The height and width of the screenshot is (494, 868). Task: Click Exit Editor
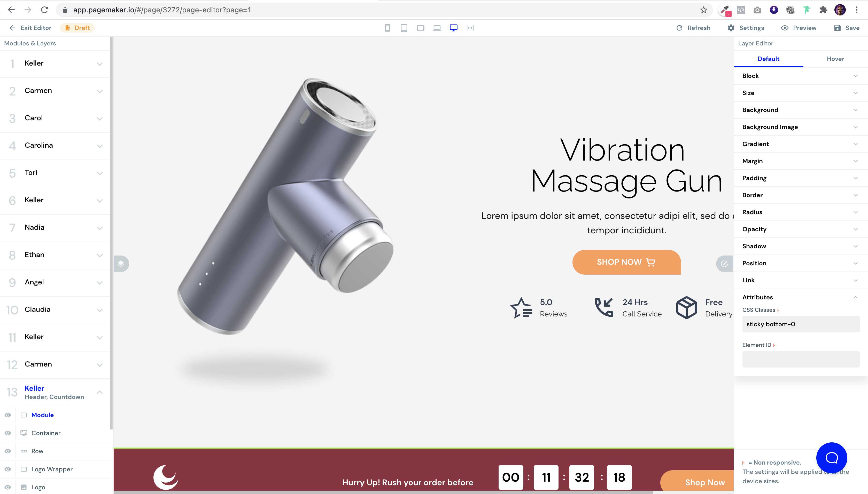click(30, 28)
